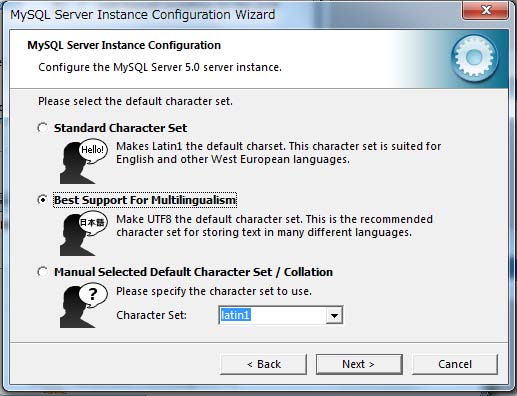Screen dimensions: 517x396
Task: Click the gear icon in the header
Action: (475, 58)
